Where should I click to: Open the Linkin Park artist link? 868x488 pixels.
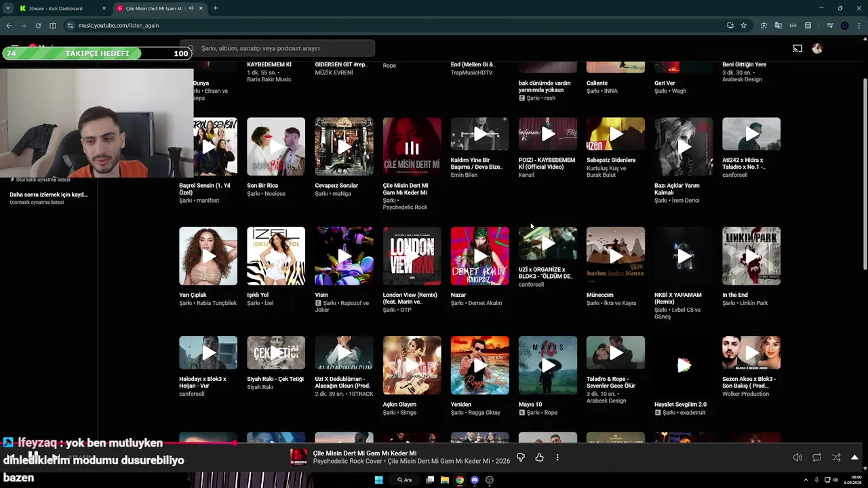pos(753,303)
